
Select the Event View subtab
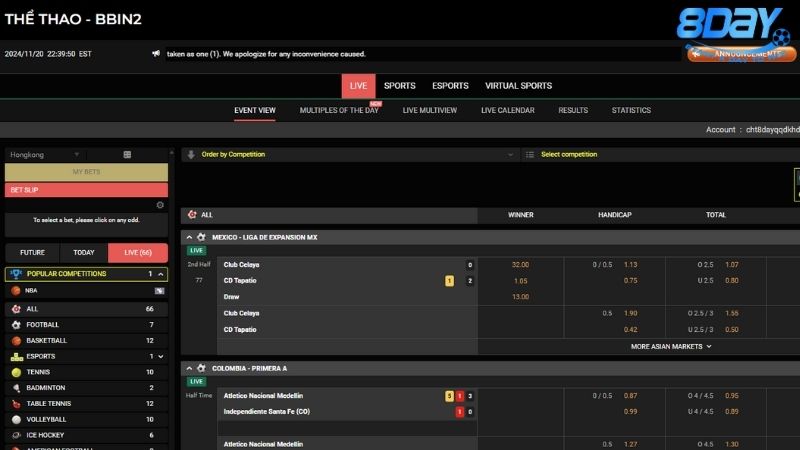(255, 110)
